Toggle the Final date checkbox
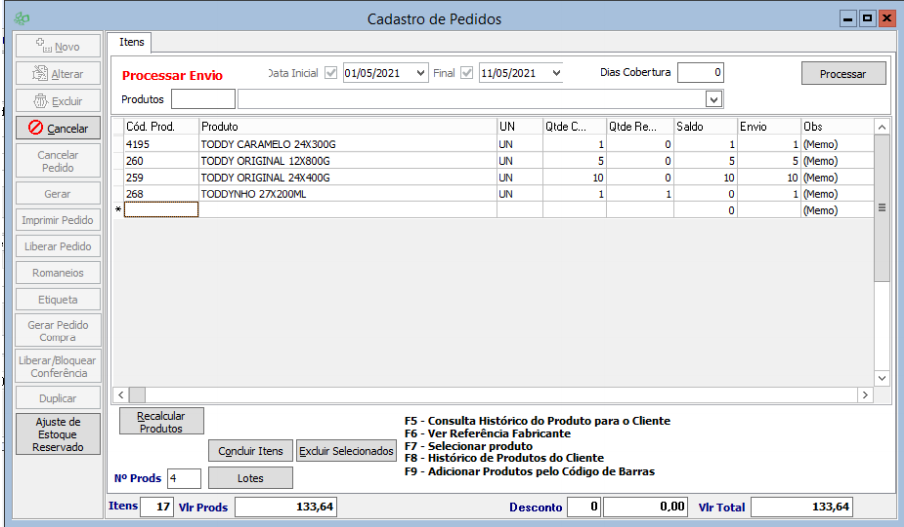 (x=466, y=73)
